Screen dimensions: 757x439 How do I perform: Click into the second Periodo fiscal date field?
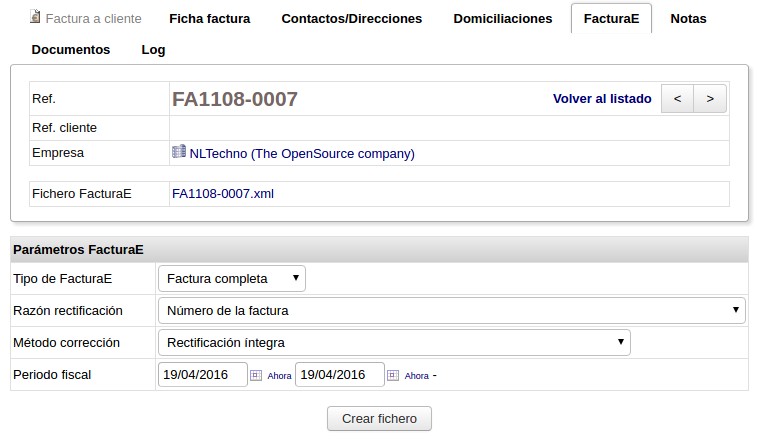coord(340,375)
